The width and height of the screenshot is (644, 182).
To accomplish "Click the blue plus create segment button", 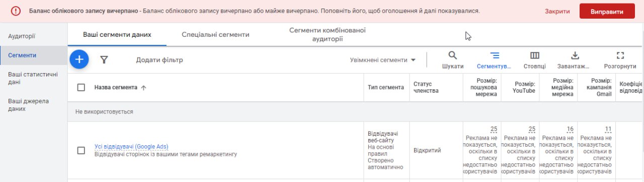I will point(79,59).
